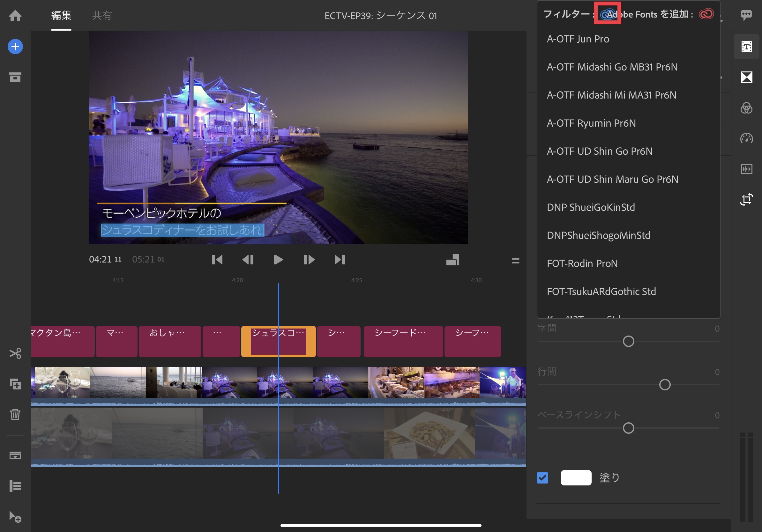
Task: Open the crop transform tool
Action: point(746,200)
